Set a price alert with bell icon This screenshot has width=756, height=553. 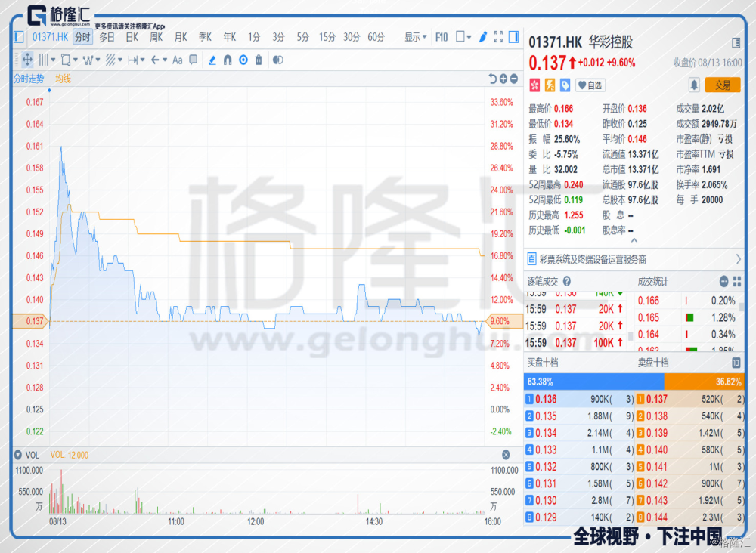click(694, 85)
